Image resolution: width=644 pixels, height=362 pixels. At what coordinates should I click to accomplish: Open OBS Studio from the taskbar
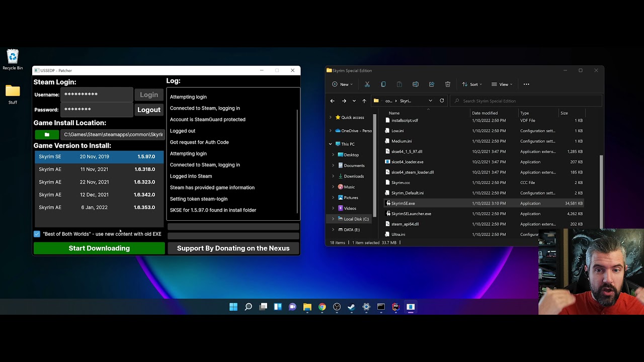337,307
